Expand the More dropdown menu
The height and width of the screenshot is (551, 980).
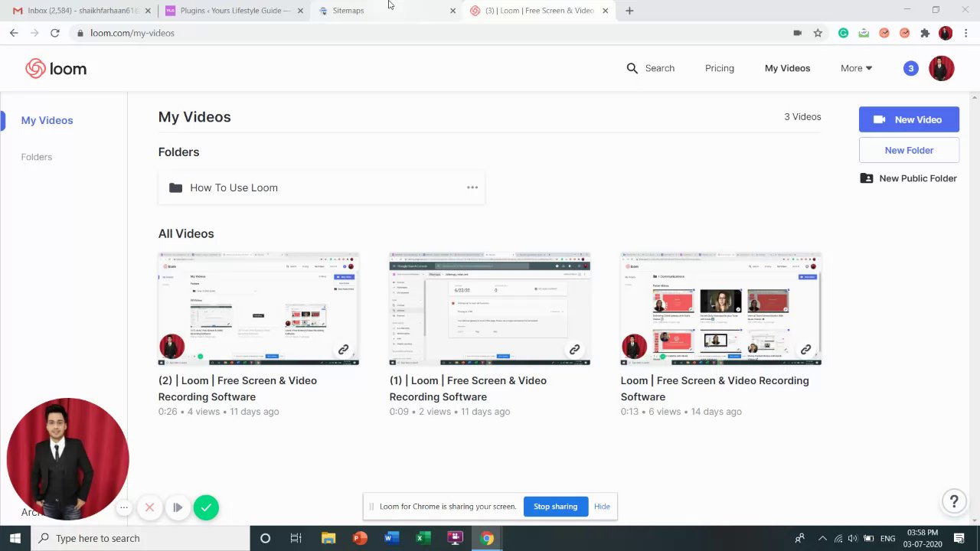point(856,68)
